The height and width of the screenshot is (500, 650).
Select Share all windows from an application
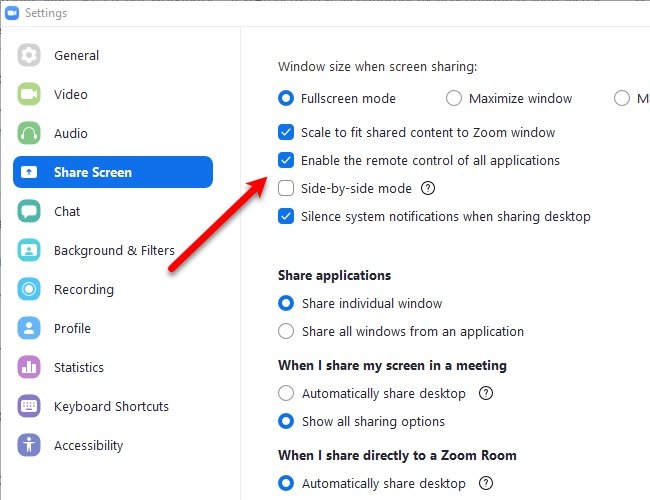[x=286, y=331]
